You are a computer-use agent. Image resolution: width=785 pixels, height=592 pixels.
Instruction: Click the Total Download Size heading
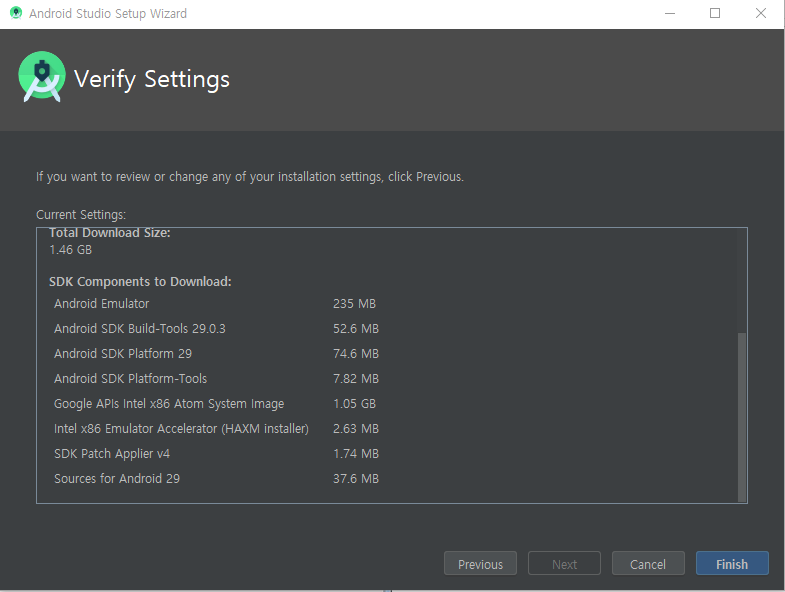pyautogui.click(x=110, y=233)
